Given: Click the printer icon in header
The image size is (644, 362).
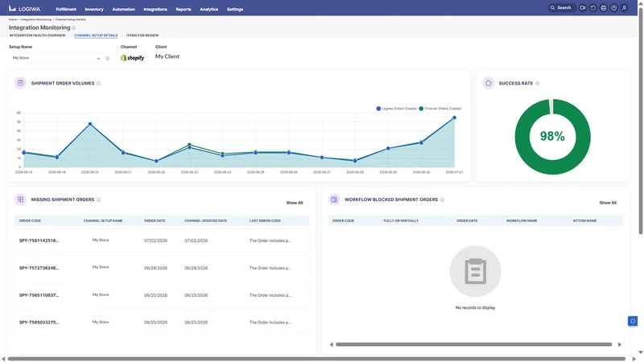Looking at the screenshot, I should pos(603,8).
